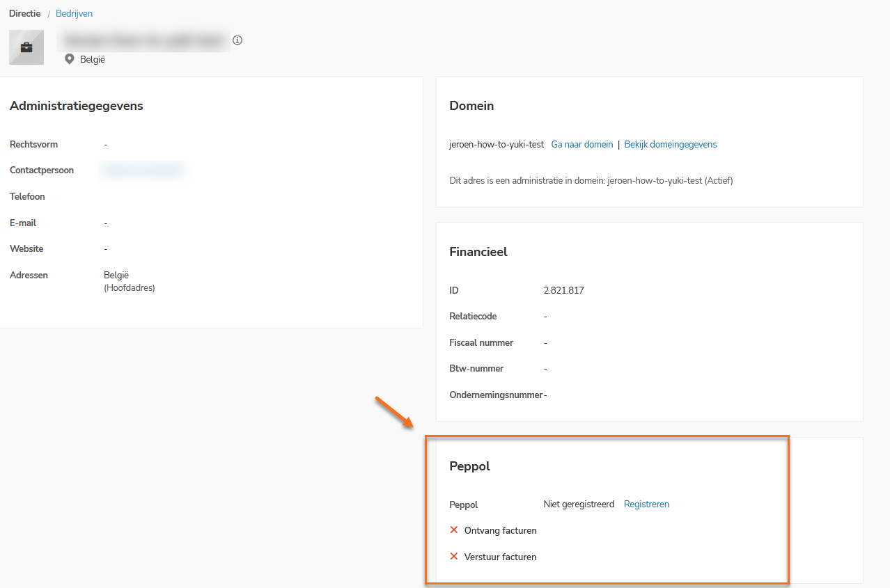Click the E-mail label

[x=23, y=223]
